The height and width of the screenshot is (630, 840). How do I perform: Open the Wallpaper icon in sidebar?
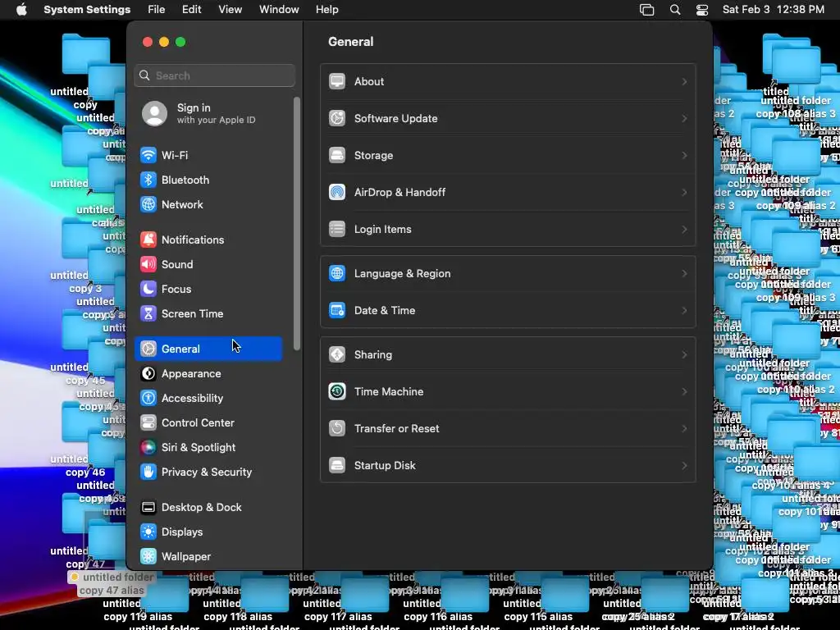pos(148,557)
